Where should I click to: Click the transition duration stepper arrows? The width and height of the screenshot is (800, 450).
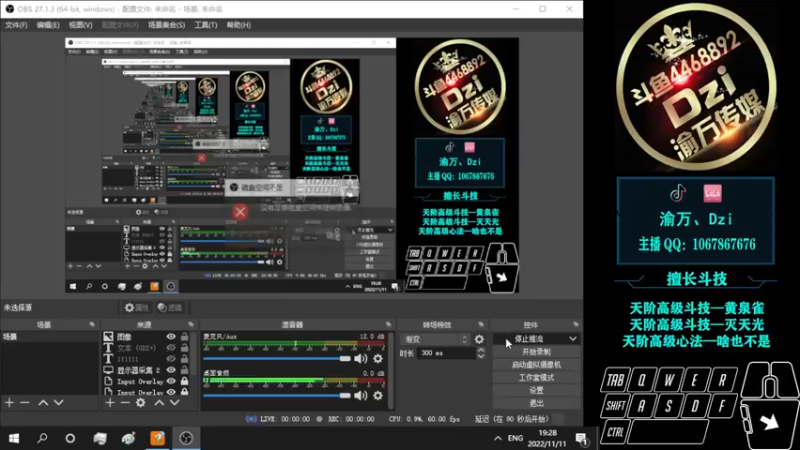tap(481, 353)
